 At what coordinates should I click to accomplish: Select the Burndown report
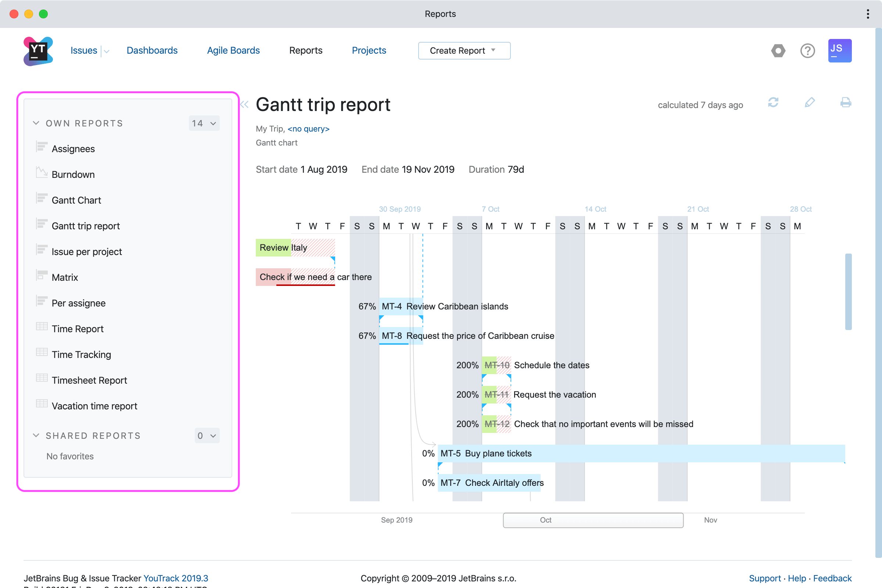click(73, 174)
